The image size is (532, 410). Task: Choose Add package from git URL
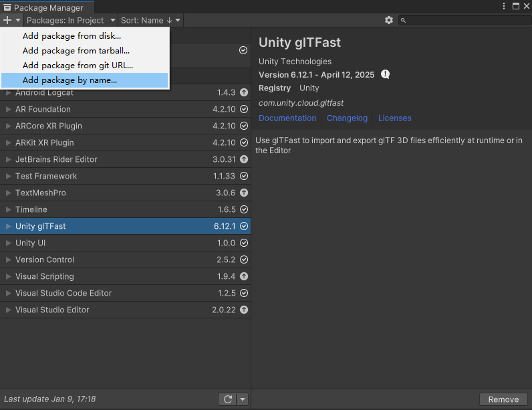[x=84, y=65]
